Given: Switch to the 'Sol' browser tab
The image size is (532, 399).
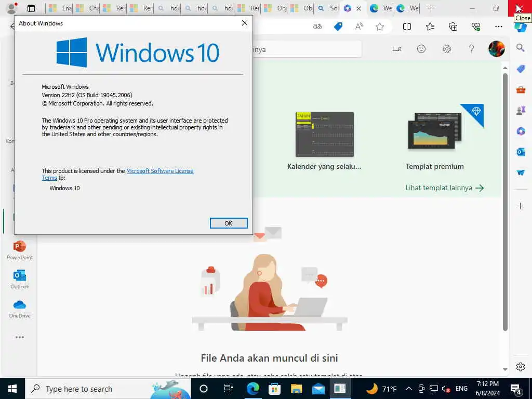Looking at the screenshot, I should click(328, 8).
